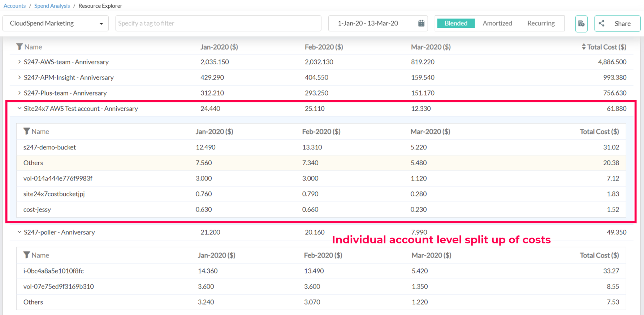Expand the S247-Plus-team - Anniversary row
Viewport: 644px width, 315px height.
[x=20, y=93]
